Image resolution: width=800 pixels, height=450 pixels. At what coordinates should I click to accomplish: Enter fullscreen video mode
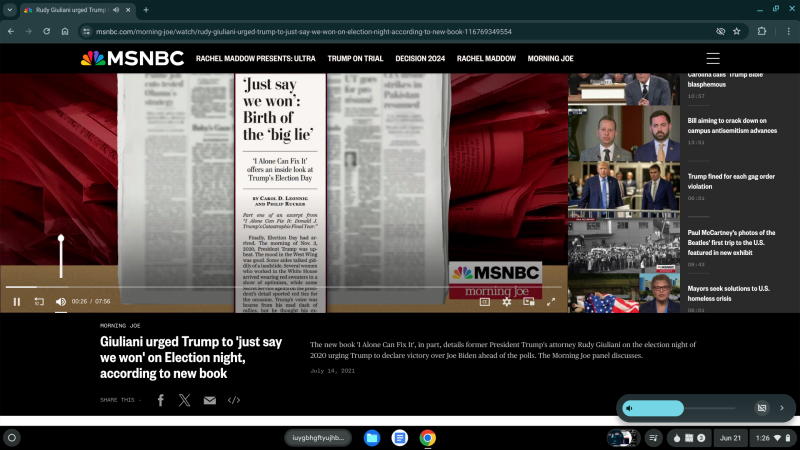(551, 302)
